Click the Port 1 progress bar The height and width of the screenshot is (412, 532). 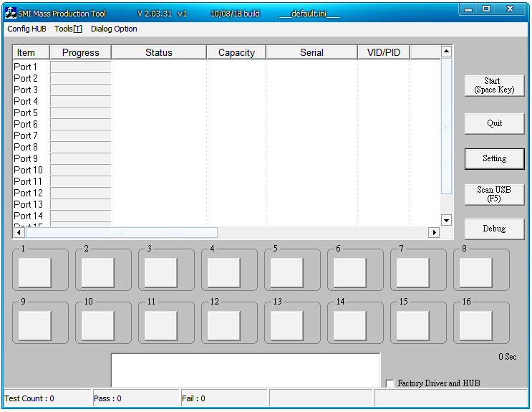80,67
